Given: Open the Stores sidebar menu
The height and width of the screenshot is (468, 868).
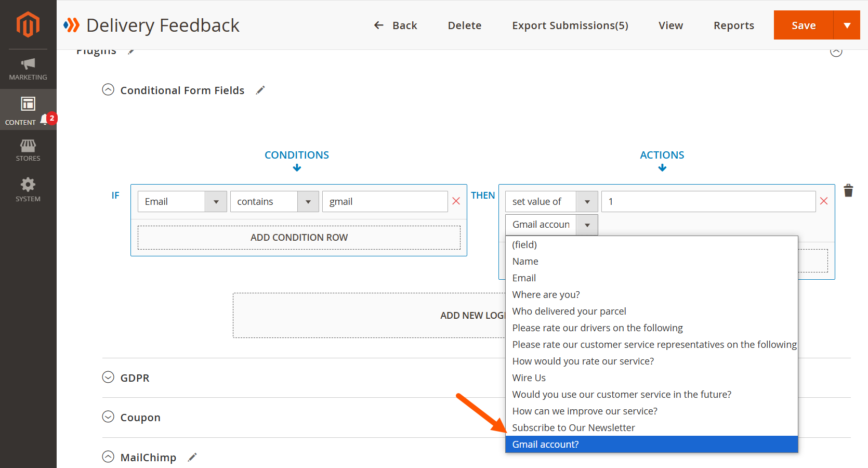Looking at the screenshot, I should click(x=28, y=150).
